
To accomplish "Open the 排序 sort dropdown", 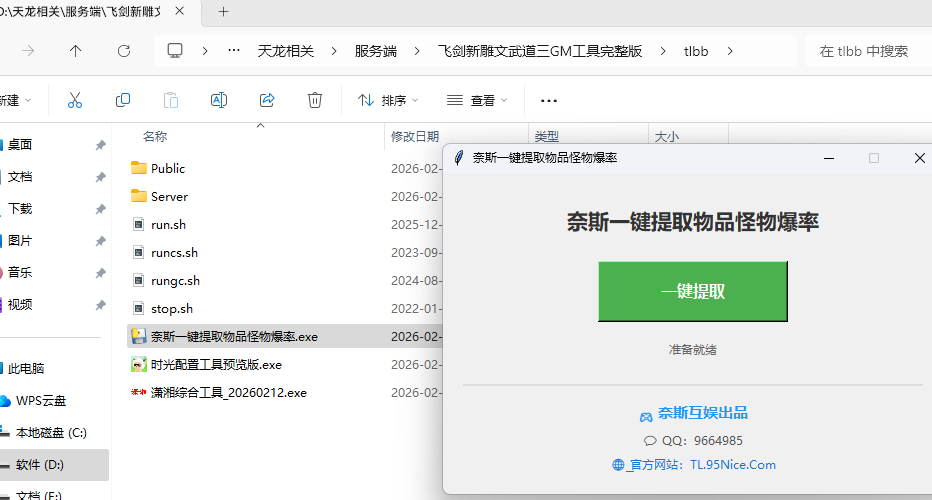I will coord(388,100).
